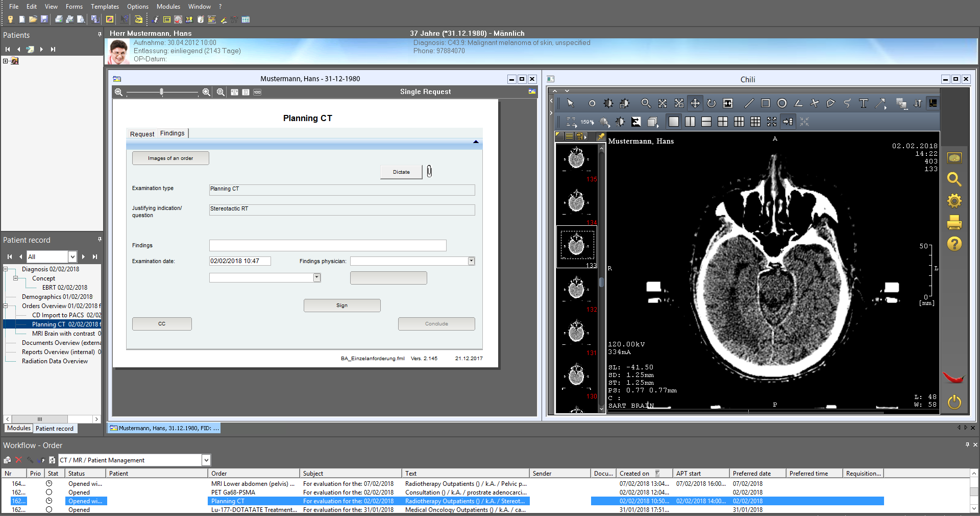Collapse the form section with blue triangle
This screenshot has width=980, height=516.
pyautogui.click(x=476, y=142)
